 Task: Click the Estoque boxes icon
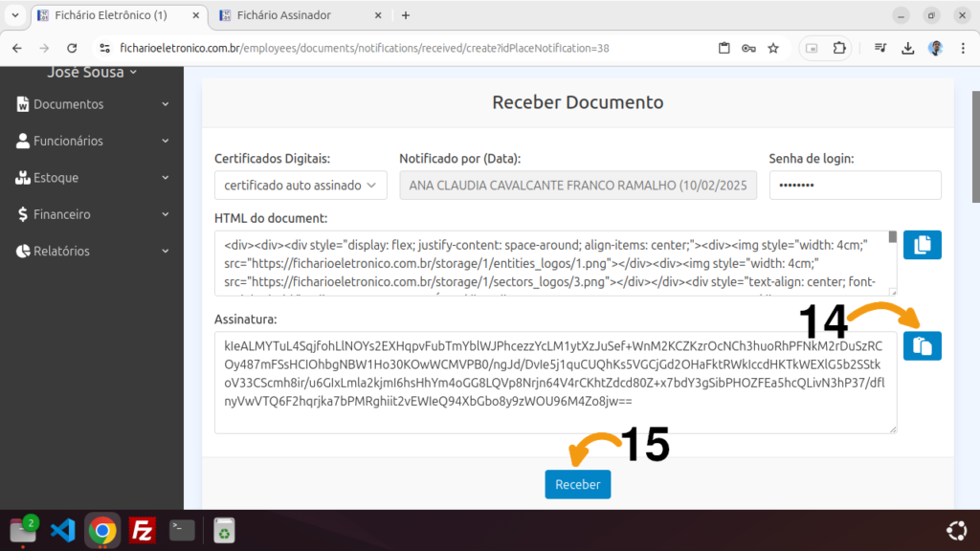pos(23,178)
